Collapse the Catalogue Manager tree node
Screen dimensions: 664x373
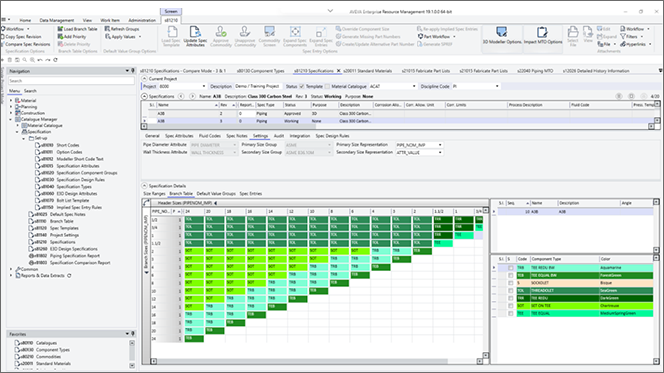(11, 119)
